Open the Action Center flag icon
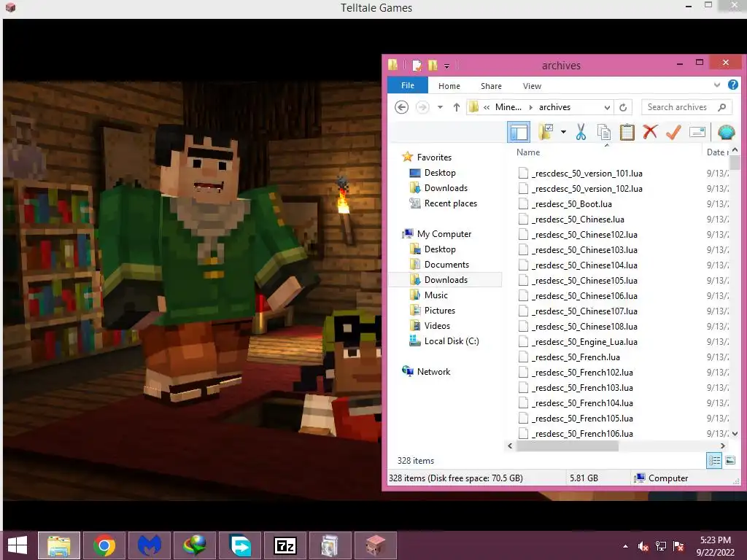747x560 pixels. (678, 546)
